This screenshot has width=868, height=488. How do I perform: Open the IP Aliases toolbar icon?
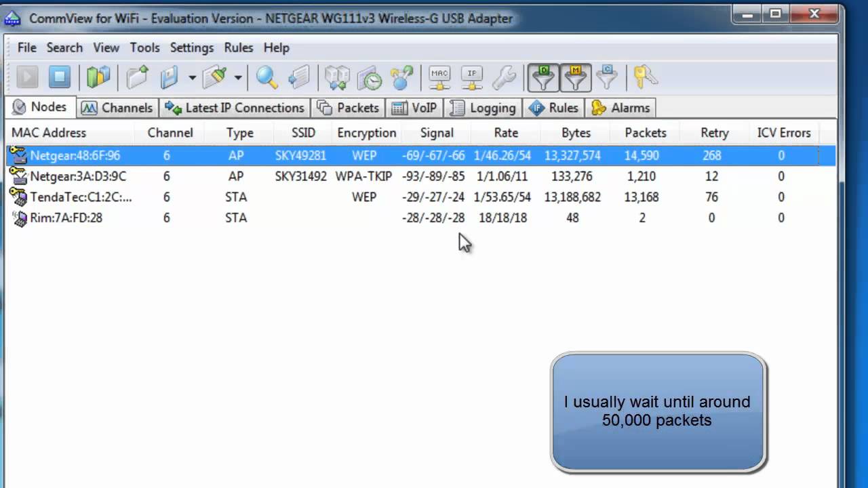[x=472, y=77]
